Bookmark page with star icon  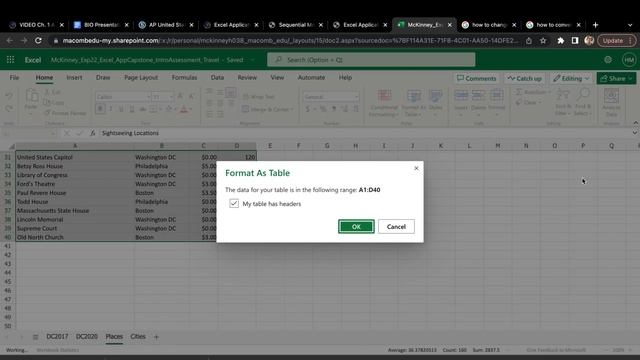(x=543, y=40)
